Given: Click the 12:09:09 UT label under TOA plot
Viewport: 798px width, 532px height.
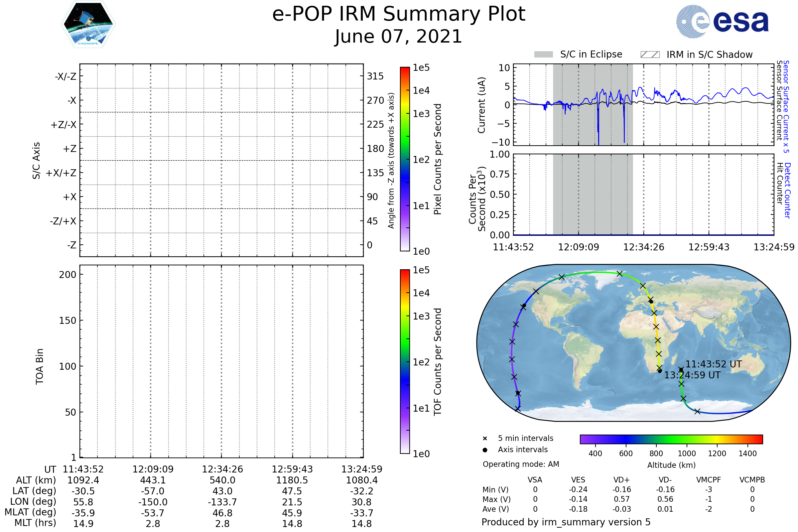Looking at the screenshot, I should click(x=153, y=469).
